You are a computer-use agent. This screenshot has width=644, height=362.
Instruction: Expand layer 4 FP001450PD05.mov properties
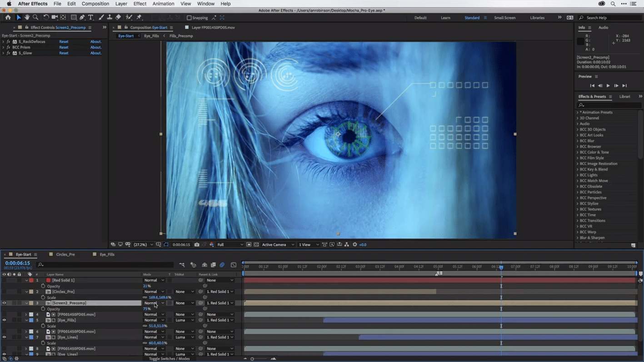pyautogui.click(x=26, y=314)
